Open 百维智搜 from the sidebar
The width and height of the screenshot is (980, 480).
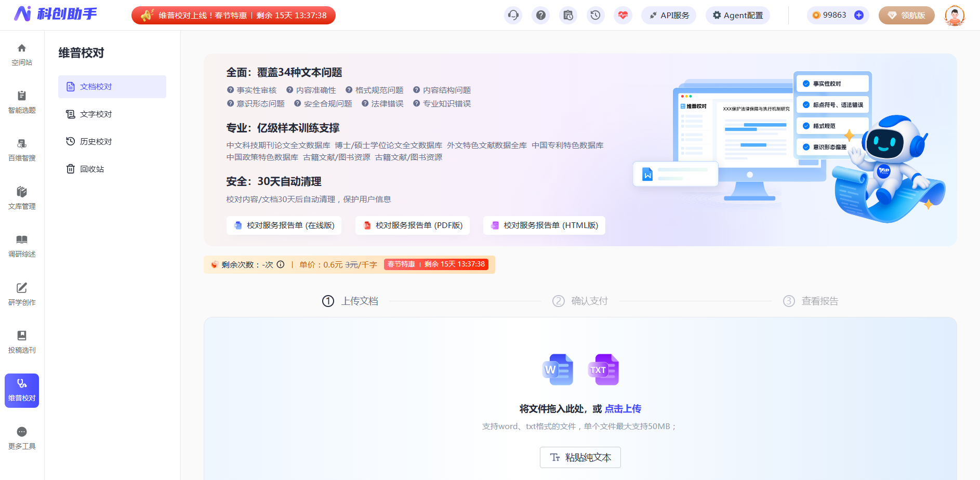[x=21, y=150]
